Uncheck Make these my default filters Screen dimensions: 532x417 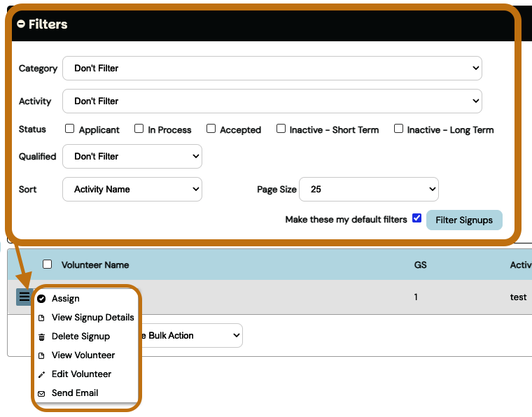click(x=417, y=218)
